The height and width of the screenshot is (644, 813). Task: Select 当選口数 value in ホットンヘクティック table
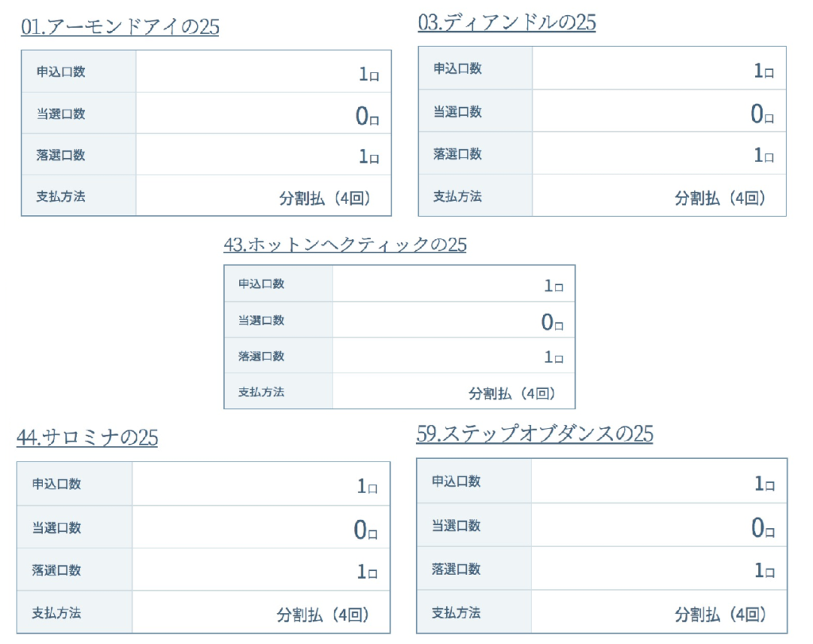[x=553, y=322]
